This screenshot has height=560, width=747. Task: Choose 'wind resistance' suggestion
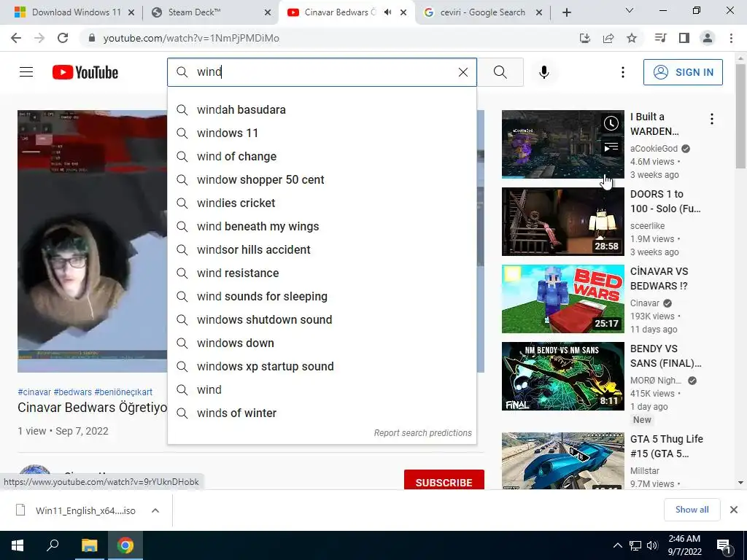click(x=322, y=273)
